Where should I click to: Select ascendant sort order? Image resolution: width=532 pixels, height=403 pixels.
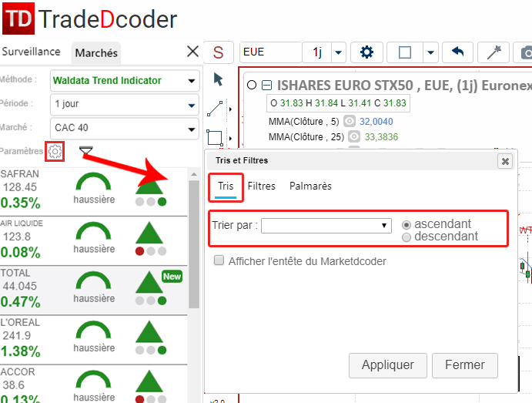click(407, 225)
